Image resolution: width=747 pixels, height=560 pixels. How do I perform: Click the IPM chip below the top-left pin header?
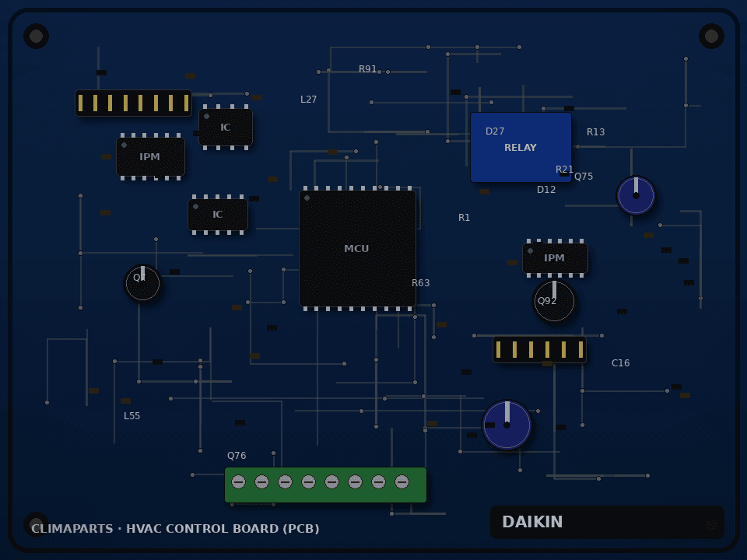pos(150,156)
